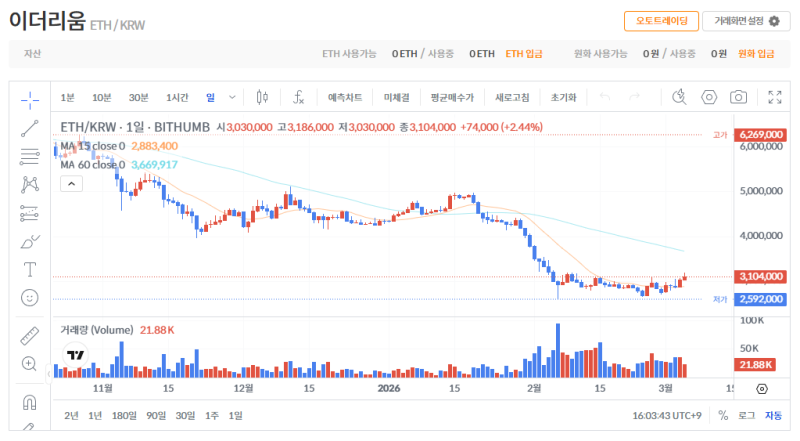Select the 30분 interval
Image resolution: width=800 pixels, height=441 pixels.
(138, 97)
